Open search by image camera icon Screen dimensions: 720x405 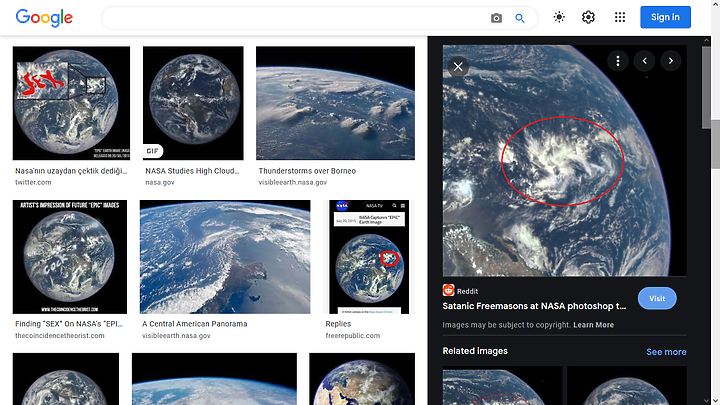pos(496,18)
